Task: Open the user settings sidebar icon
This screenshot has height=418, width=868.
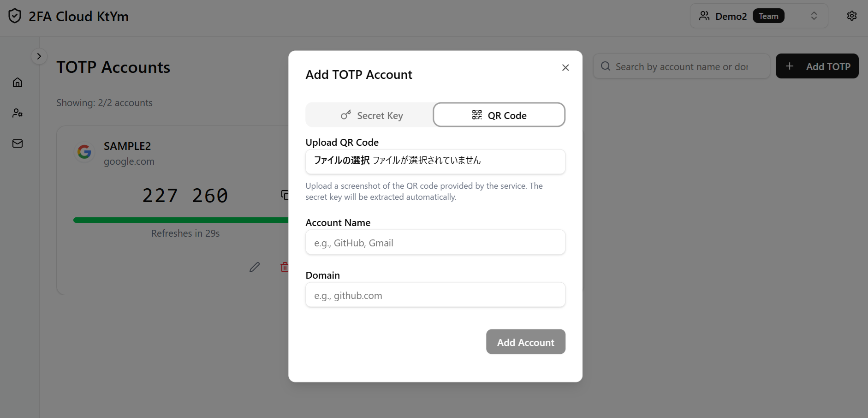Action: click(x=18, y=113)
